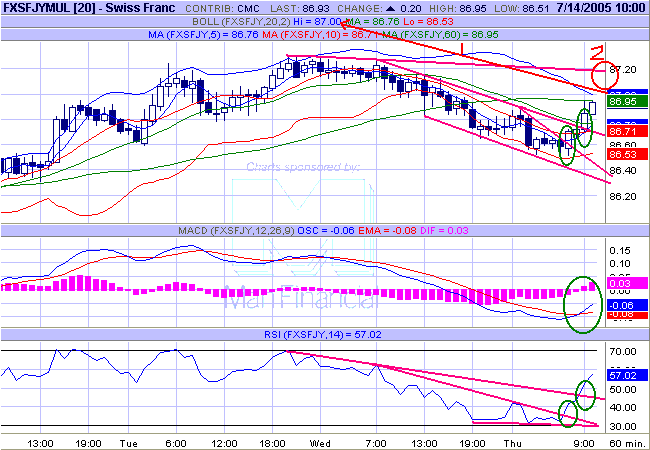The image size is (650, 450).
Task: Select the RSI (FXSFJY,14) = 57.02 label
Action: 323,334
